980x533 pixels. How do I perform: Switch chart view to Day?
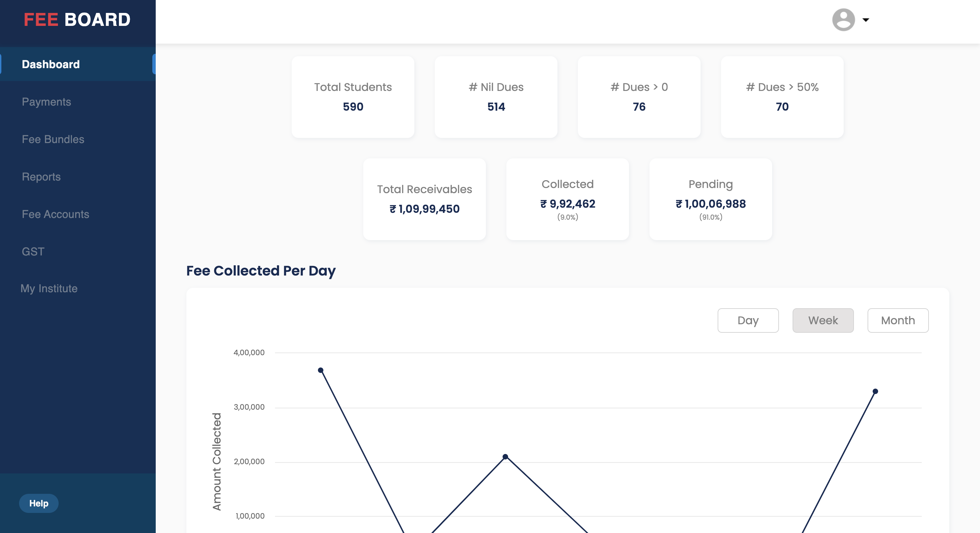[748, 320]
